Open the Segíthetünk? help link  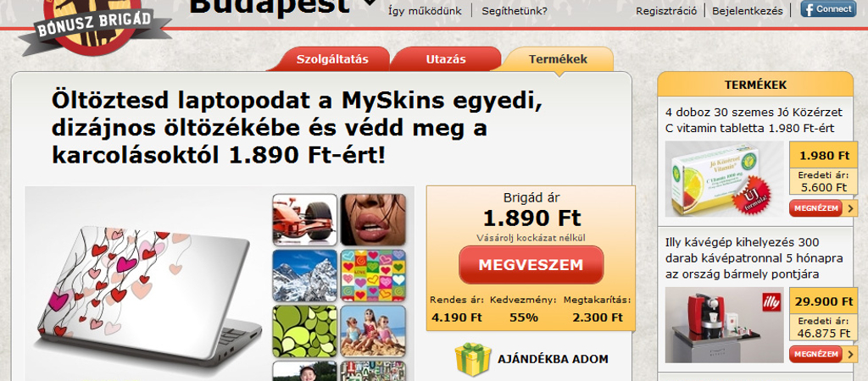(515, 10)
